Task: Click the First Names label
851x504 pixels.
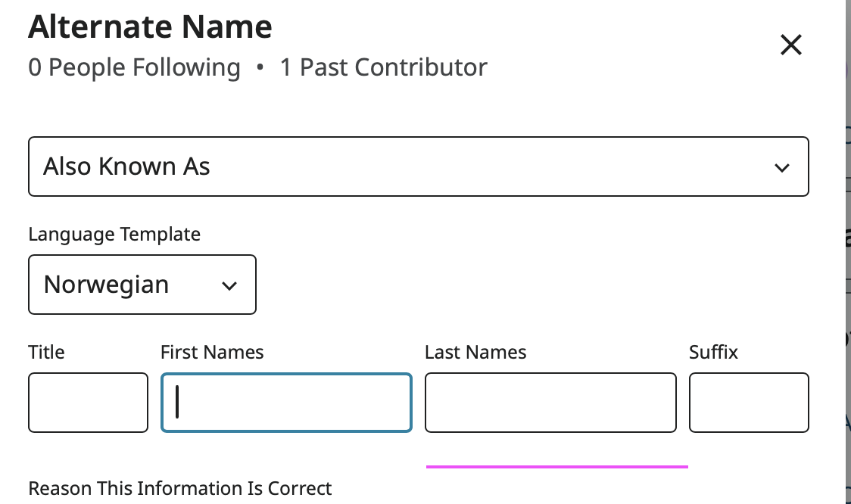Action: point(212,352)
